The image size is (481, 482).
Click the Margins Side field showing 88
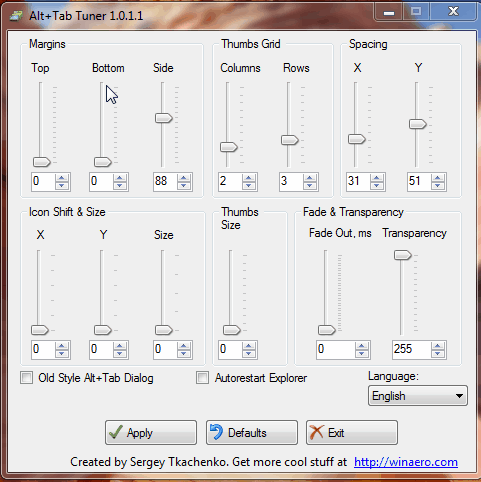click(165, 182)
